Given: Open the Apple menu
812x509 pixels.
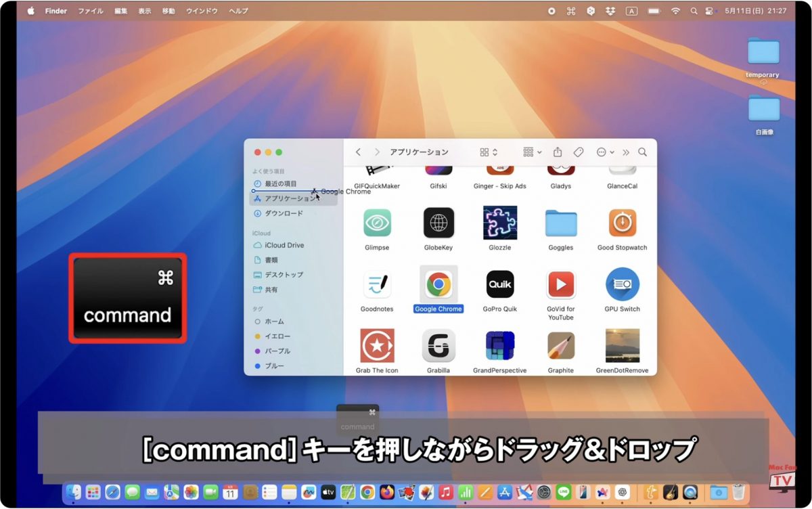Looking at the screenshot, I should pos(30,11).
